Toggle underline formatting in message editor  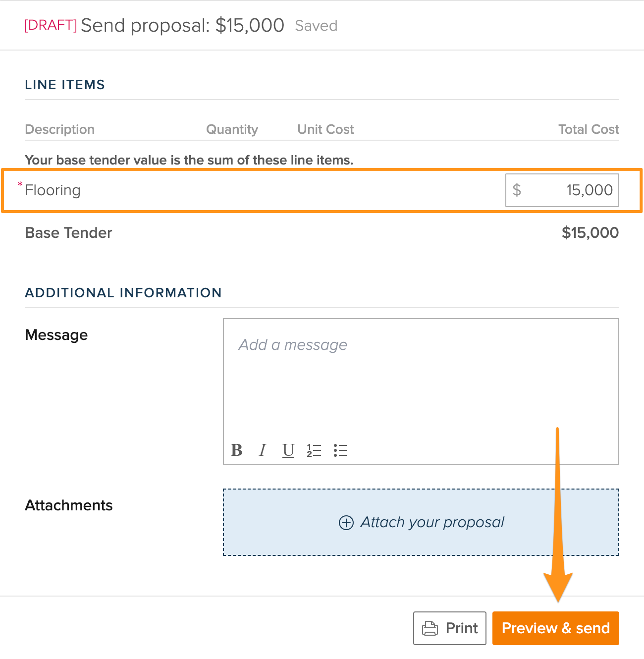tap(288, 450)
